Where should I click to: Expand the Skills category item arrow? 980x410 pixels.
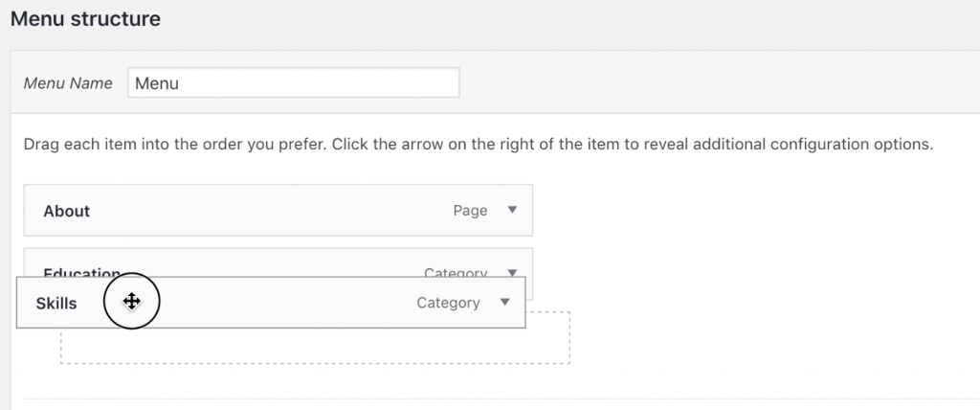tap(505, 303)
